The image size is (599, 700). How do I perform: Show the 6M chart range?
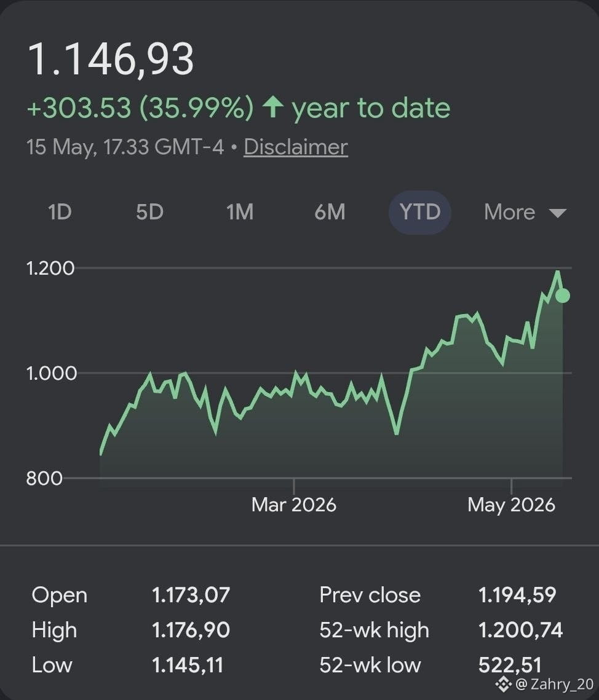(330, 212)
